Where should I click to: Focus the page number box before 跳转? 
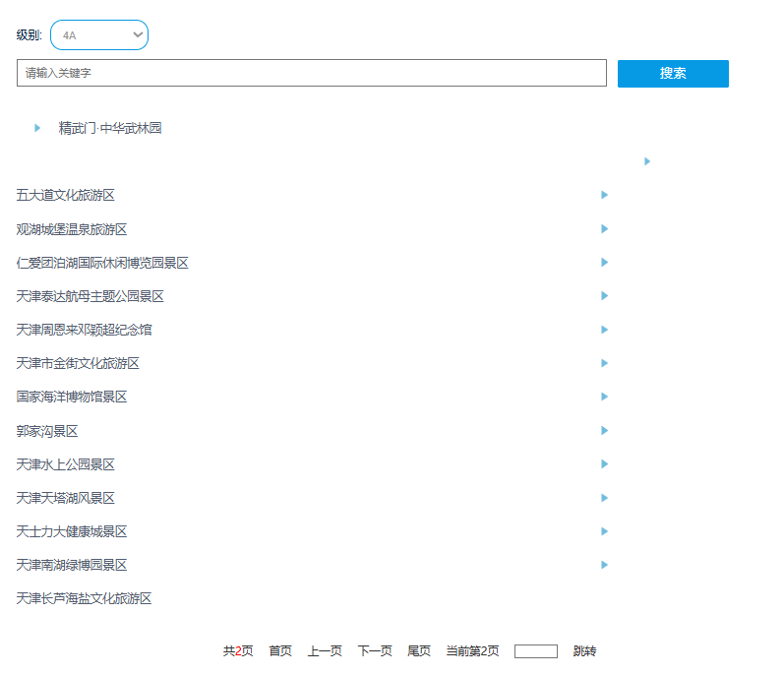(x=536, y=651)
